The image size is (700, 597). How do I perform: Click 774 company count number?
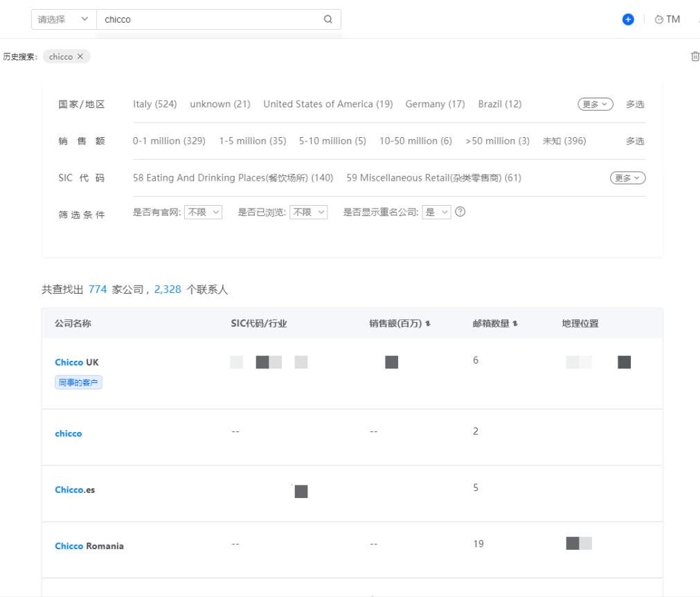tap(98, 289)
